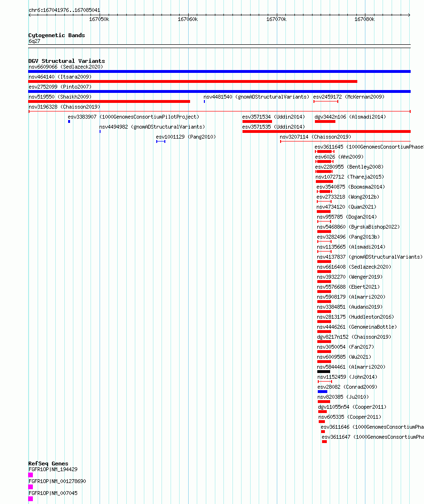Click magenta exon box under NM_194429

tap(30, 475)
